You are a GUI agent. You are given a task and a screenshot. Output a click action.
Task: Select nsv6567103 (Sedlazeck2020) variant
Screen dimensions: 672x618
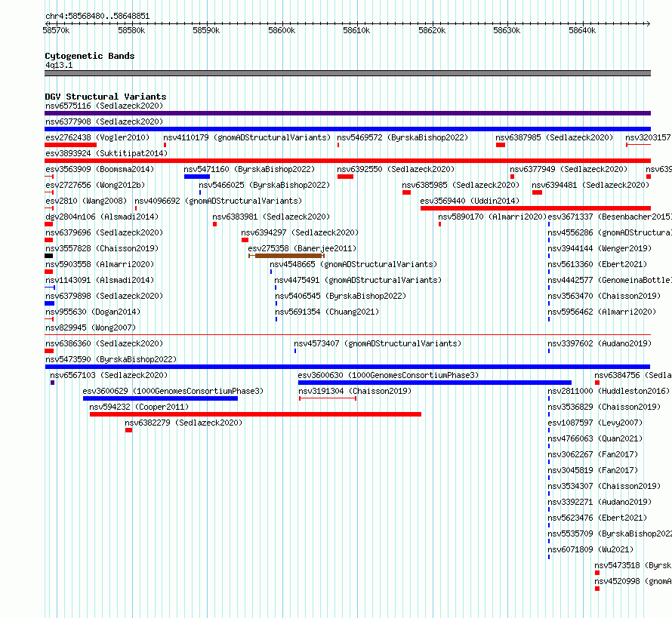109,375
